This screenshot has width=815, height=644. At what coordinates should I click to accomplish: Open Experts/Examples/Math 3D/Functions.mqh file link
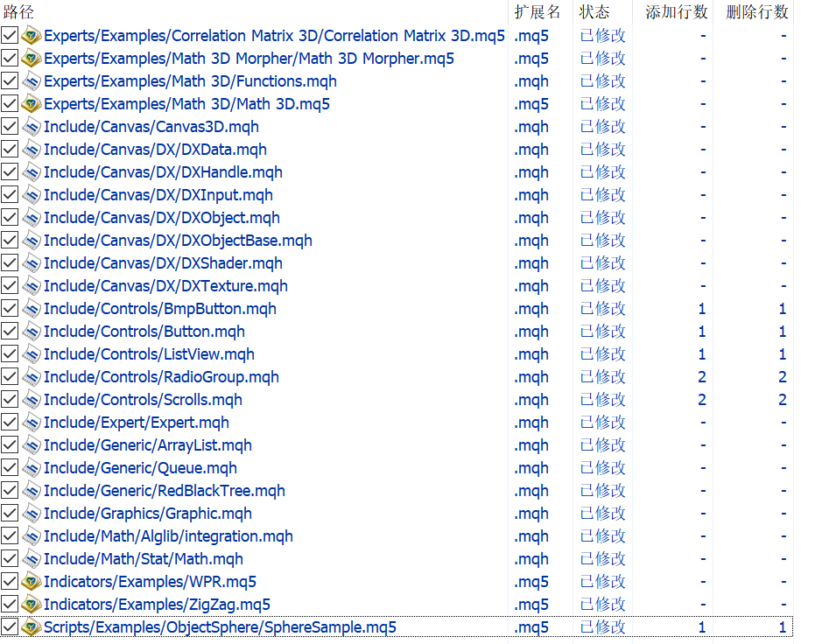(x=190, y=81)
